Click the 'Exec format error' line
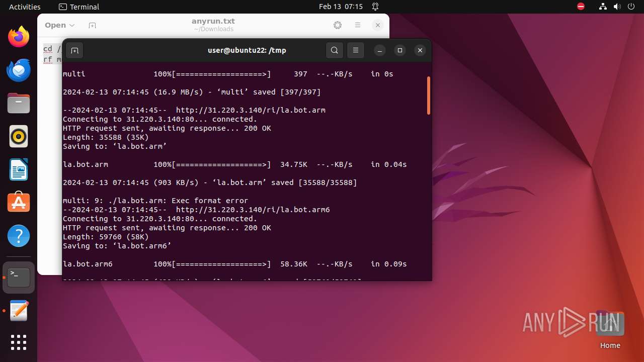 pos(155,201)
